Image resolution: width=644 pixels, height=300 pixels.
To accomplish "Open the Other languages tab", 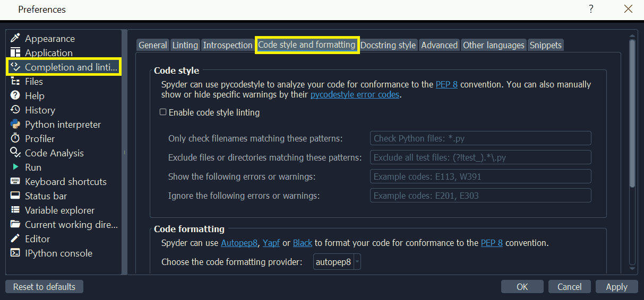I will pos(494,45).
